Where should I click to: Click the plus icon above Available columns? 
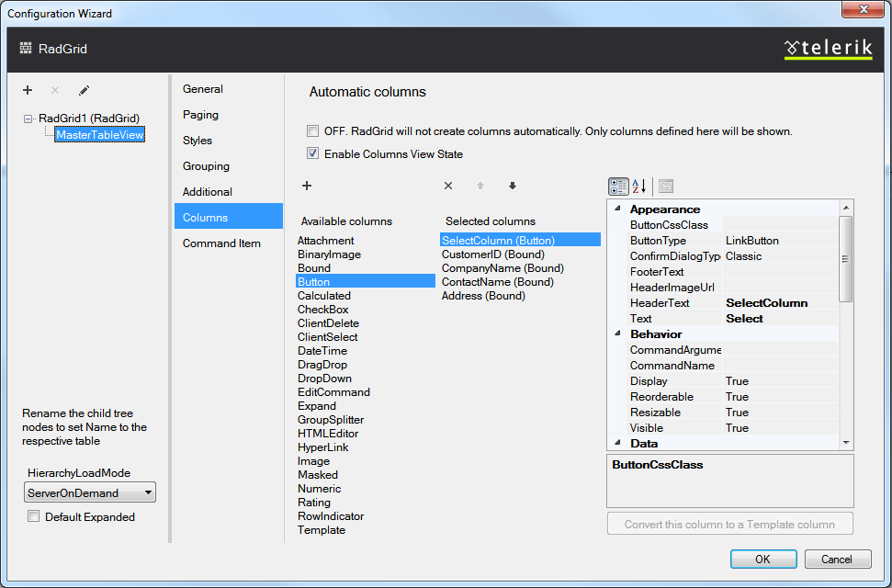pos(307,186)
